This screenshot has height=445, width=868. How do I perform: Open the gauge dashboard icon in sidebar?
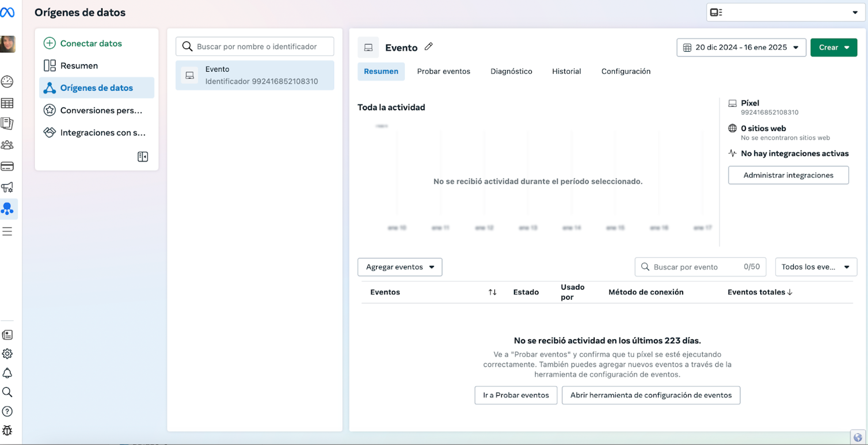pos(7,82)
